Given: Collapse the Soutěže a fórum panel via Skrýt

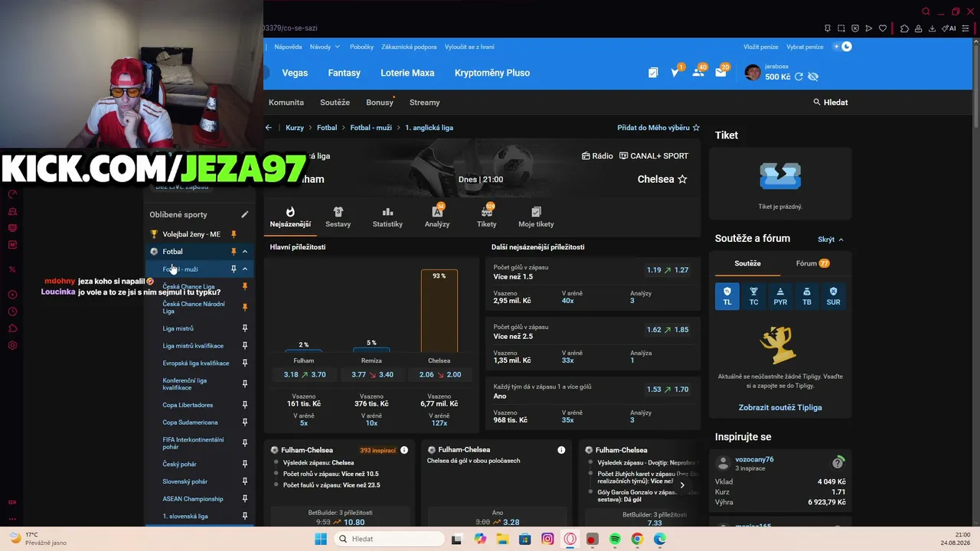Looking at the screenshot, I should (831, 240).
